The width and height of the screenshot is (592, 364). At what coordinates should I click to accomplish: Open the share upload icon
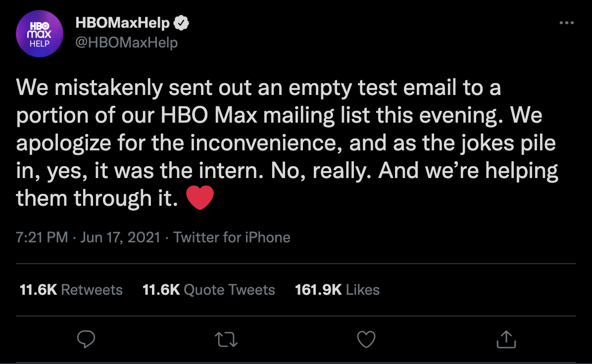click(506, 339)
